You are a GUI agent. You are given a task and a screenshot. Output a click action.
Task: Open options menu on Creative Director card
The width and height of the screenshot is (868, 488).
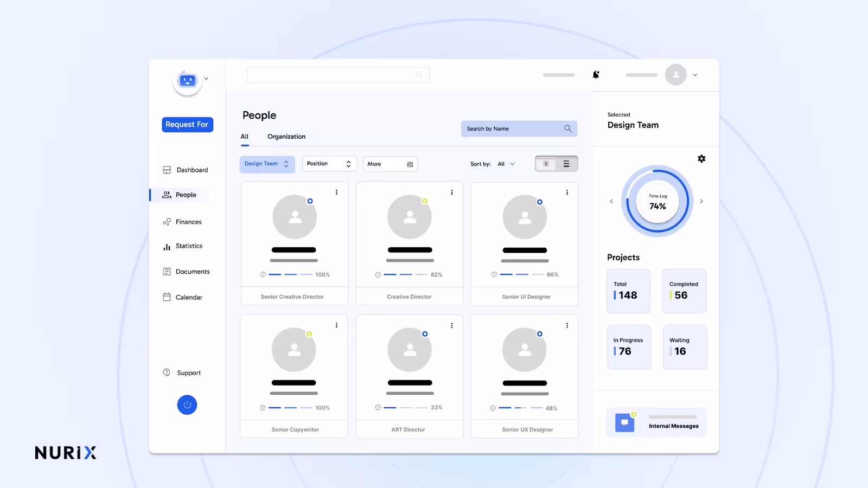pyautogui.click(x=452, y=192)
